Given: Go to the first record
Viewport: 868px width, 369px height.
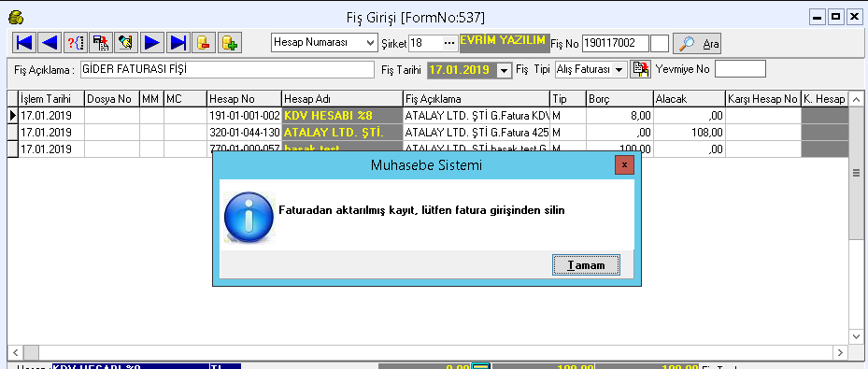Looking at the screenshot, I should tap(25, 43).
